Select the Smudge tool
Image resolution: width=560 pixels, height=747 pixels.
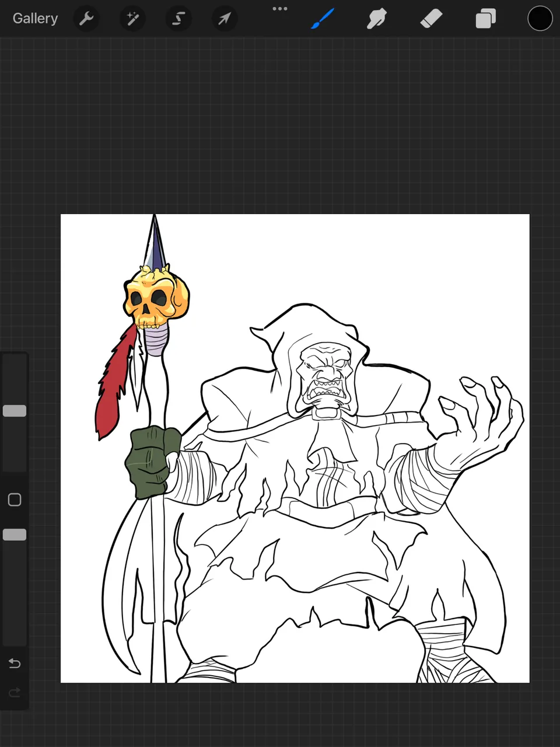pos(377,19)
